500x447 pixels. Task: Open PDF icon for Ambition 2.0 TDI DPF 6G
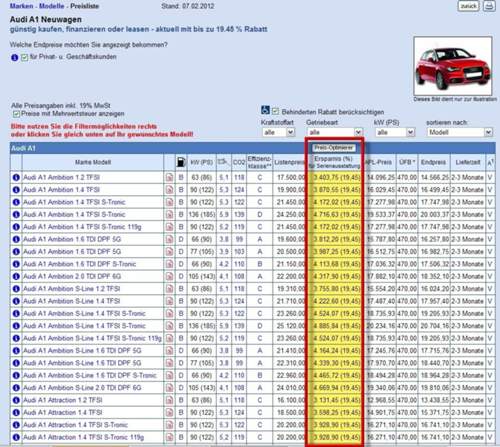click(x=170, y=276)
